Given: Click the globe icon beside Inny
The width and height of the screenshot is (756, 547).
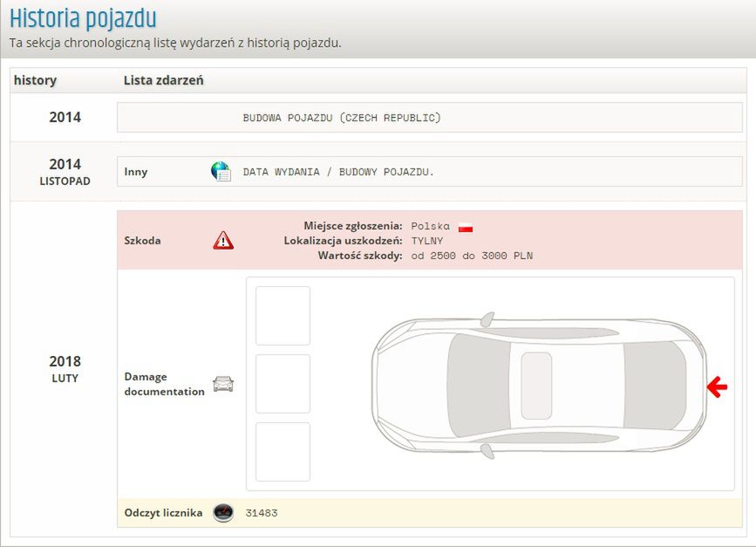Looking at the screenshot, I should [x=221, y=171].
